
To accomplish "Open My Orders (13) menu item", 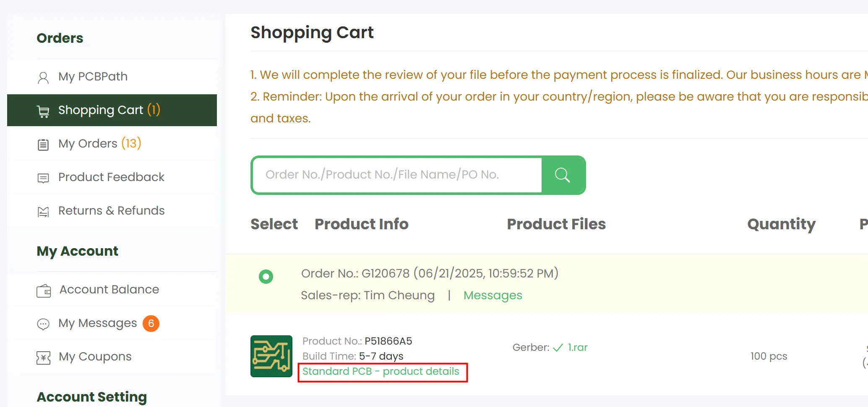I will pyautogui.click(x=99, y=144).
